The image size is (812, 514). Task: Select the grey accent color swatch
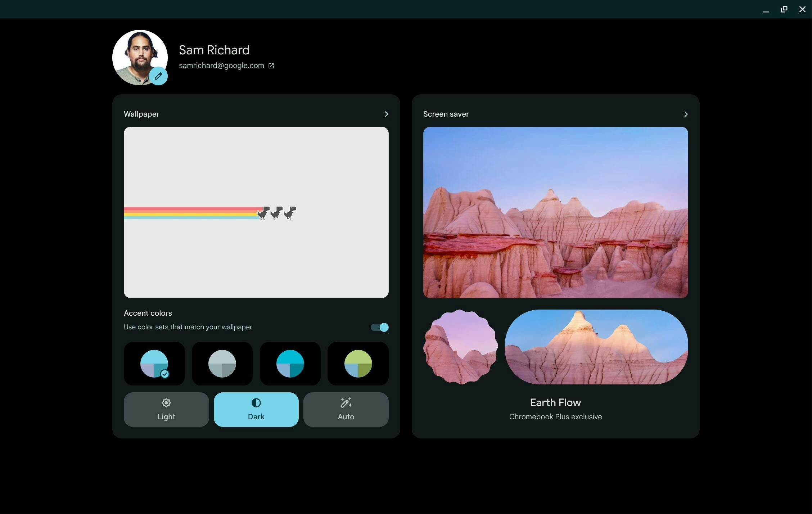tap(222, 363)
